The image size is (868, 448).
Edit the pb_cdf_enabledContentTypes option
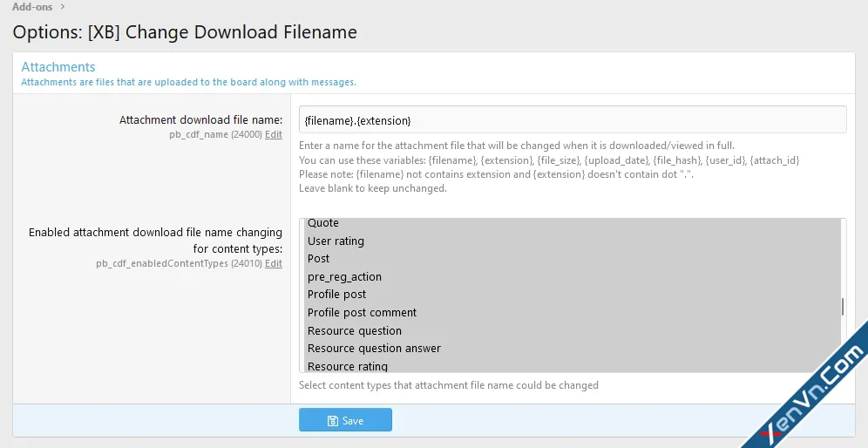pos(274,263)
